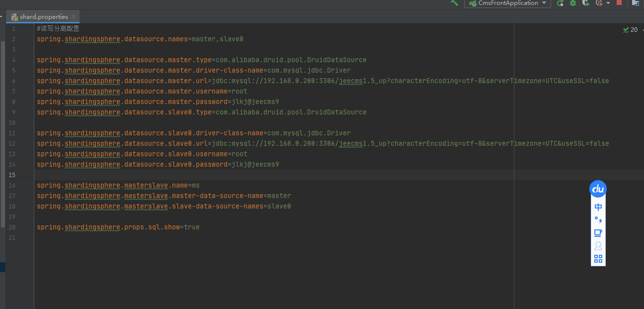
Task: Run with Coverage icon
Action: (x=586, y=3)
